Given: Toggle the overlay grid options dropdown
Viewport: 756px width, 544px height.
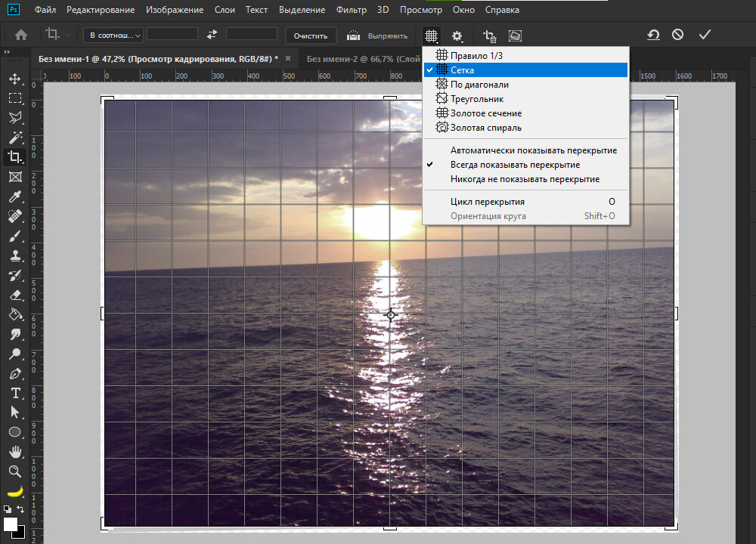Looking at the screenshot, I should [x=431, y=36].
